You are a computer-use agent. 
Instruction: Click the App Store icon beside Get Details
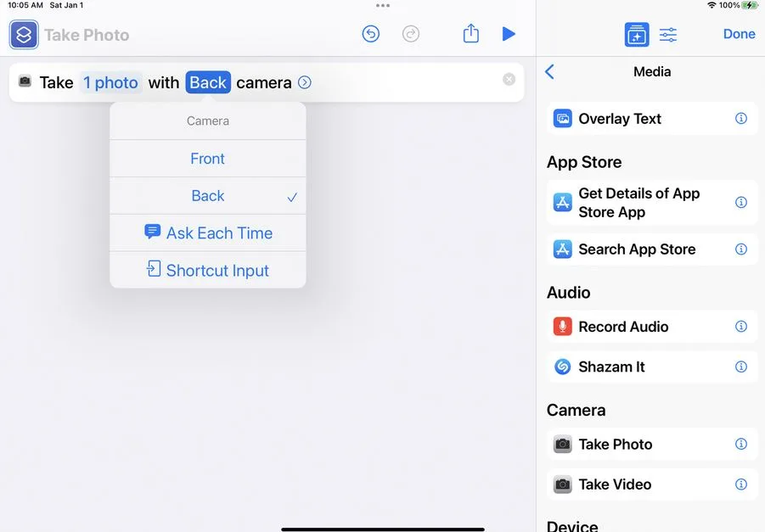563,202
